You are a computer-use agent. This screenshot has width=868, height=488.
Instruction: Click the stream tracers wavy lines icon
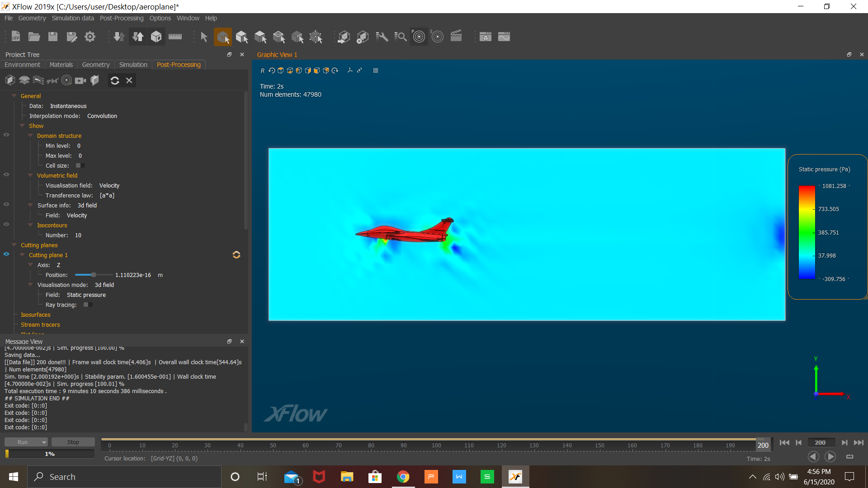pyautogui.click(x=38, y=80)
